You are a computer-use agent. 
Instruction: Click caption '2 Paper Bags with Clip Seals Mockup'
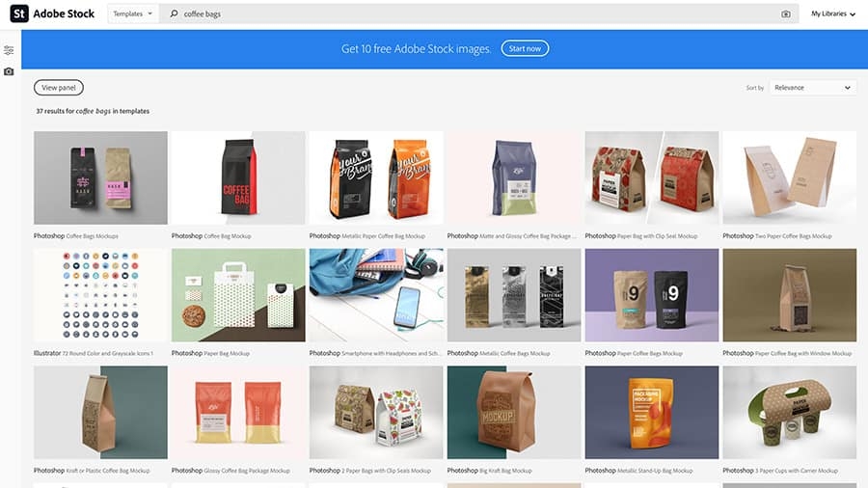click(386, 471)
